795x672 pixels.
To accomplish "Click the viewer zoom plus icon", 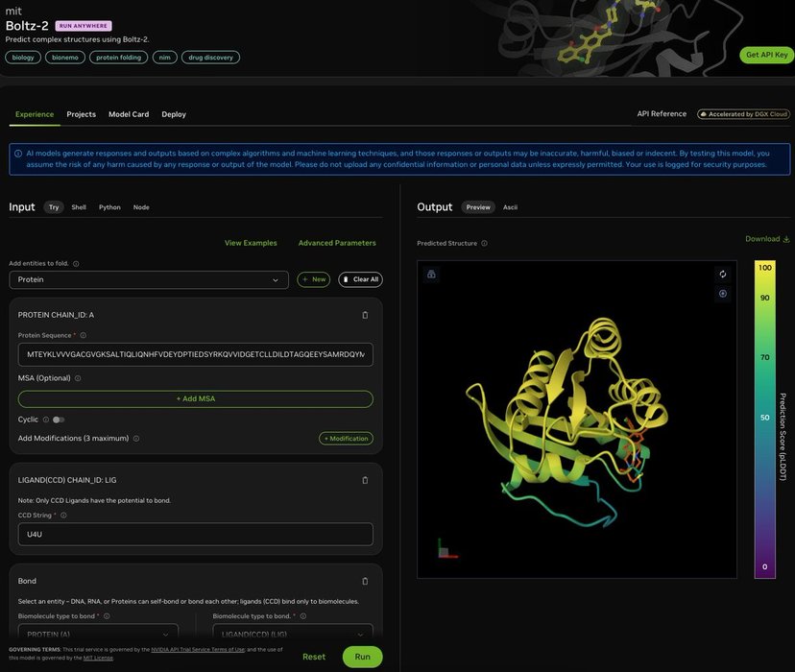I will tap(722, 294).
